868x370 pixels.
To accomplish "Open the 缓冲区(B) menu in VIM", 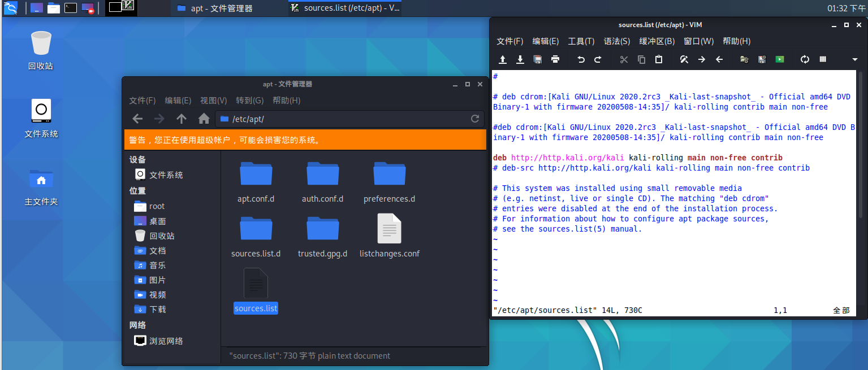I will pos(657,41).
